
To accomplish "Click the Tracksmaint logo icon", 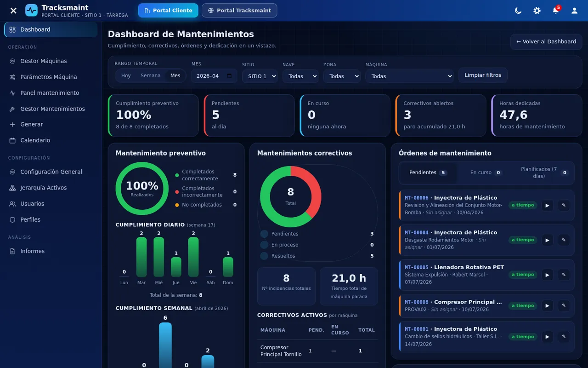I will [31, 10].
